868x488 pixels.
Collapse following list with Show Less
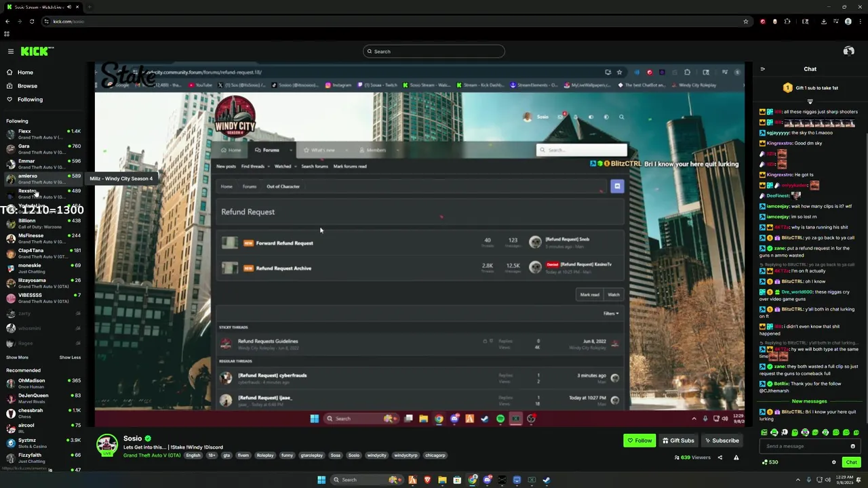(x=70, y=357)
